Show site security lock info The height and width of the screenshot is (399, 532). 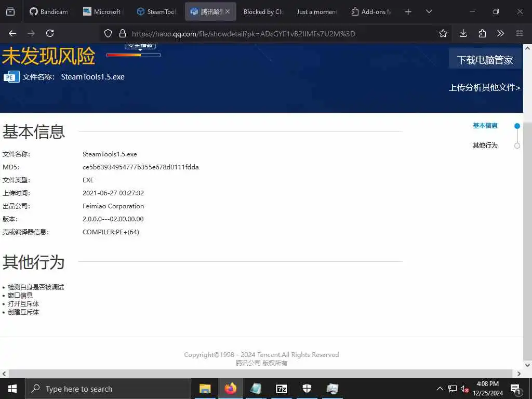coord(123,33)
